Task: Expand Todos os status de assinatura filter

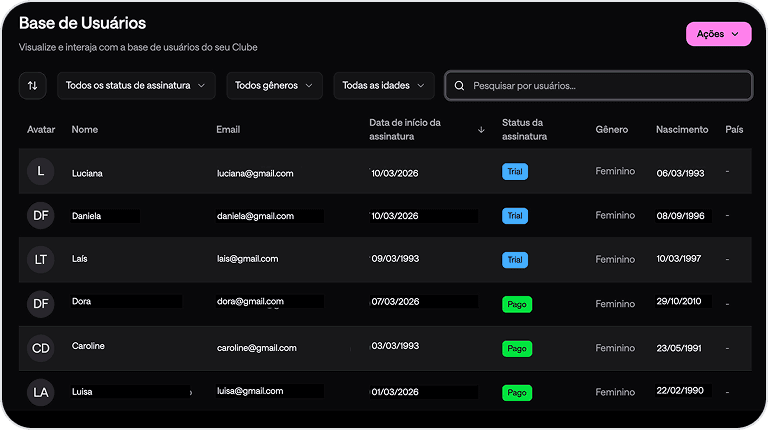Action: [136, 86]
